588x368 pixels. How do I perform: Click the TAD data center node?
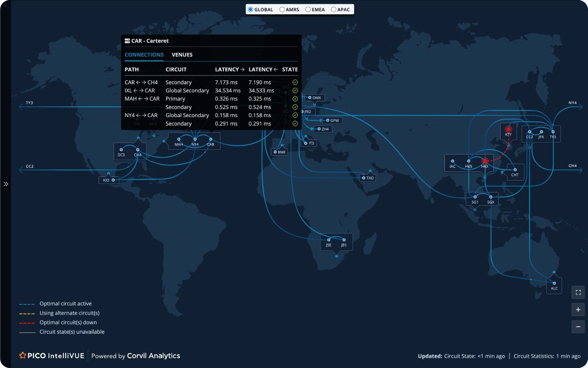click(x=364, y=178)
